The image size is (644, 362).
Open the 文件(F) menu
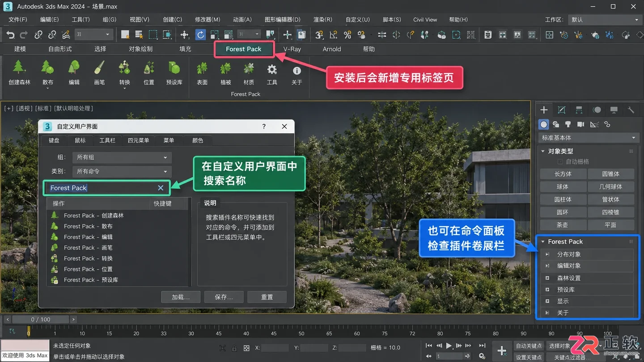pyautogui.click(x=18, y=20)
